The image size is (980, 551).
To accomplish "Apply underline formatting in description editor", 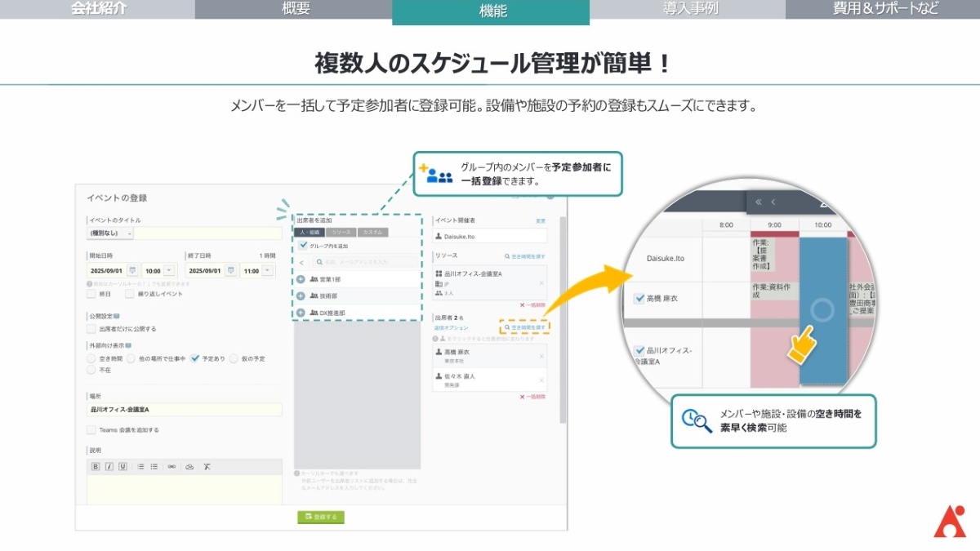I will click(x=122, y=467).
